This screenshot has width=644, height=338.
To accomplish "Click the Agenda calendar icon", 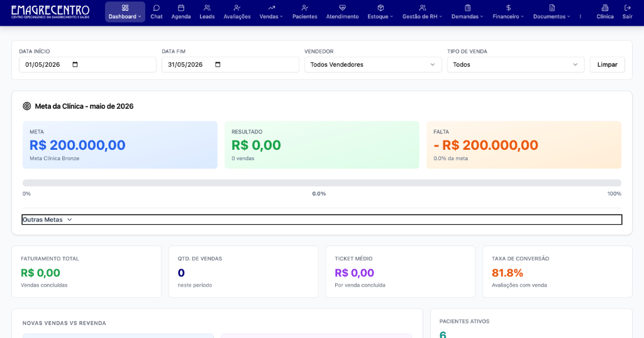I will [x=181, y=8].
